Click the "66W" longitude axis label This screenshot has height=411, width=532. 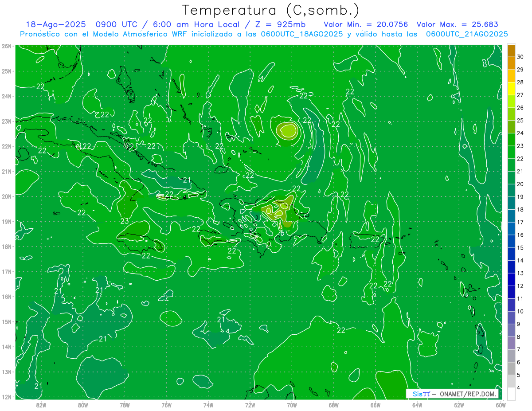(x=375, y=405)
